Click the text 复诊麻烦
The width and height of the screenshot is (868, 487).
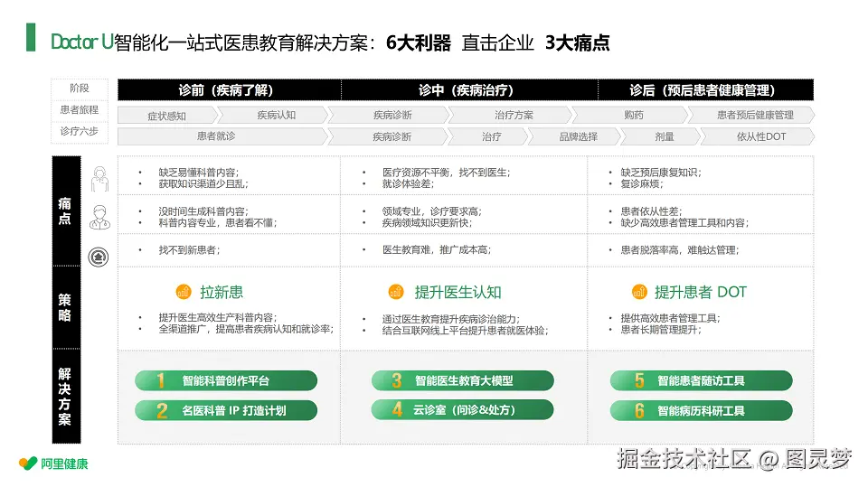pyautogui.click(x=640, y=183)
